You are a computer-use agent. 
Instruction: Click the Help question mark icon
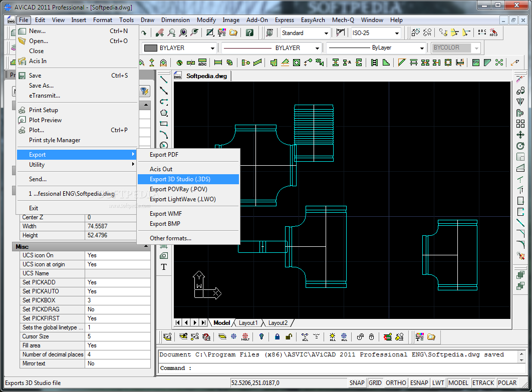point(249,33)
